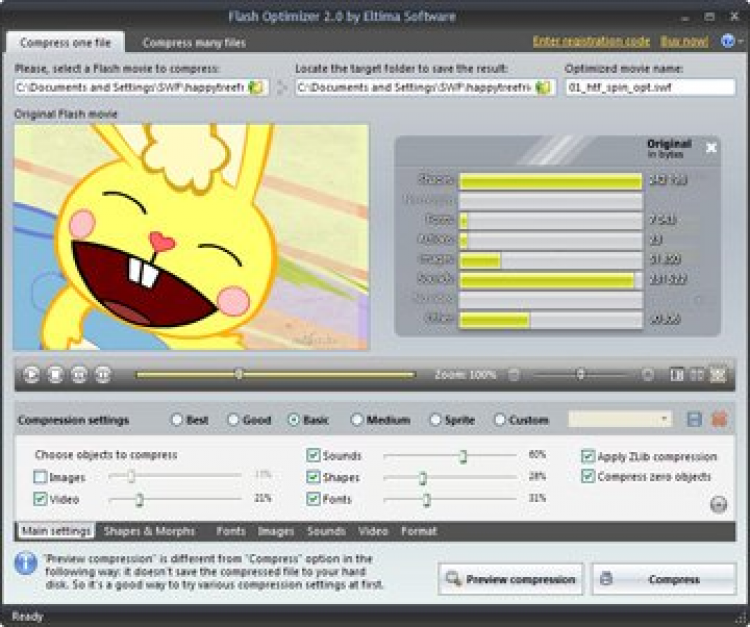The width and height of the screenshot is (750, 627).
Task: Save the compression preset with the disk icon
Action: [695, 420]
